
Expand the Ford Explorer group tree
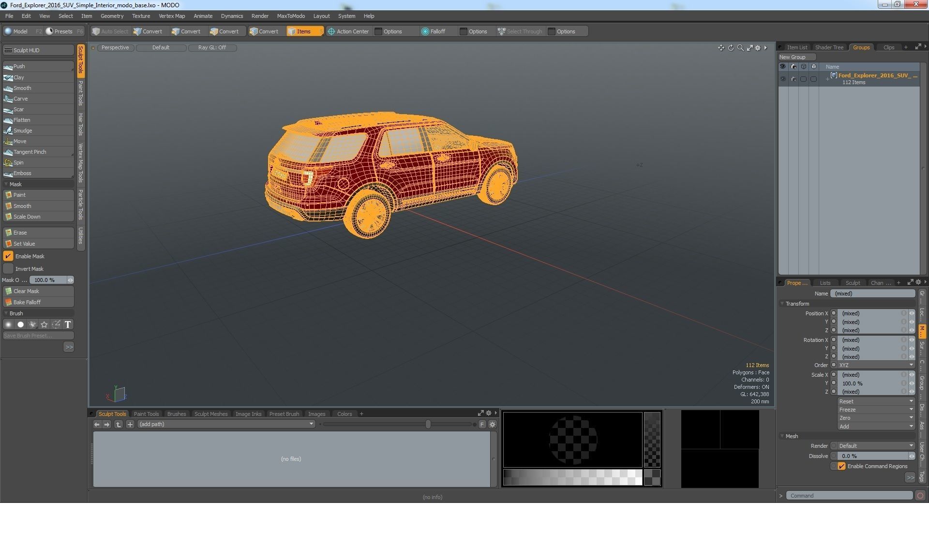(827, 79)
